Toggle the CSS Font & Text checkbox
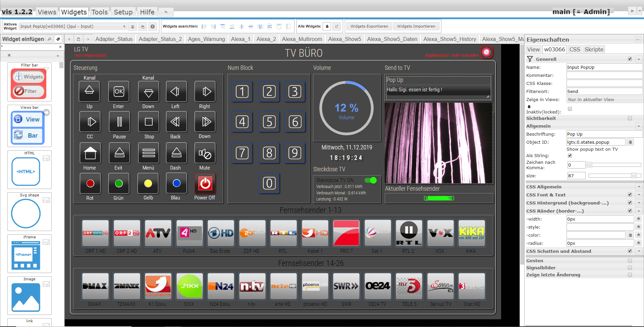This screenshot has height=327, width=644. point(630,195)
